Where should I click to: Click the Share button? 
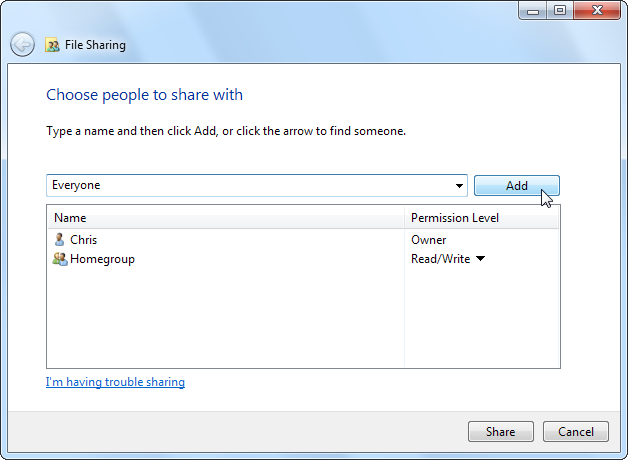tap(501, 432)
